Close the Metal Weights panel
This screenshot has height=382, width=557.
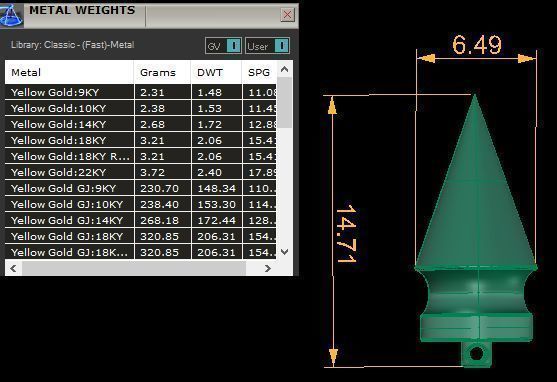287,15
